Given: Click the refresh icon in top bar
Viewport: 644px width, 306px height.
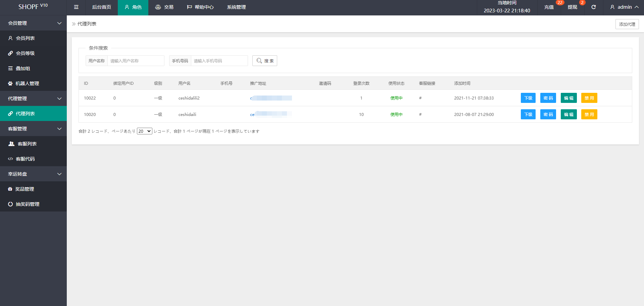Looking at the screenshot, I should (x=593, y=7).
